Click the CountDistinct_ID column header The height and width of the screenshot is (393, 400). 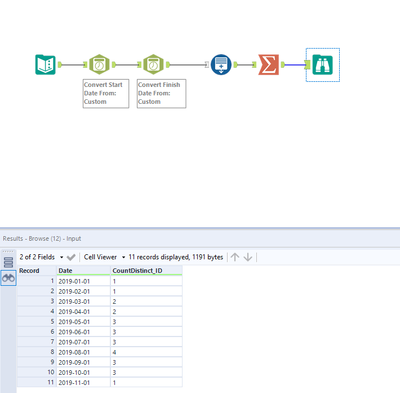(146, 270)
